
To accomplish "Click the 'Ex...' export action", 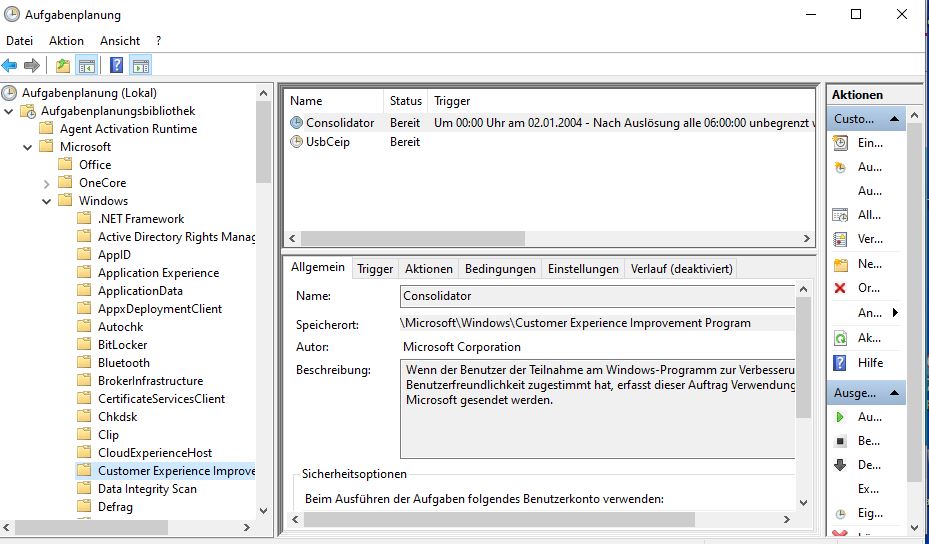I will coord(868,489).
